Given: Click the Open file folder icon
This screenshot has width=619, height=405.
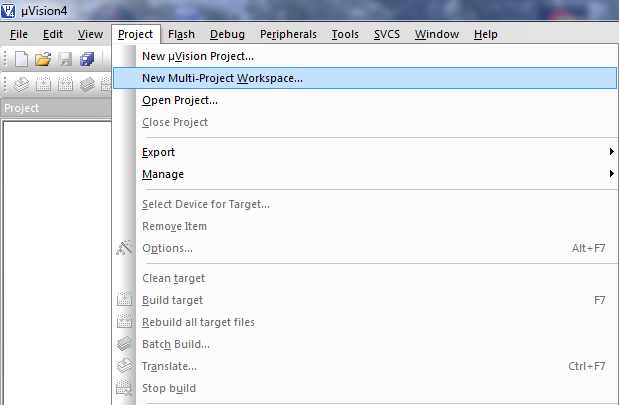Looking at the screenshot, I should (x=43, y=59).
